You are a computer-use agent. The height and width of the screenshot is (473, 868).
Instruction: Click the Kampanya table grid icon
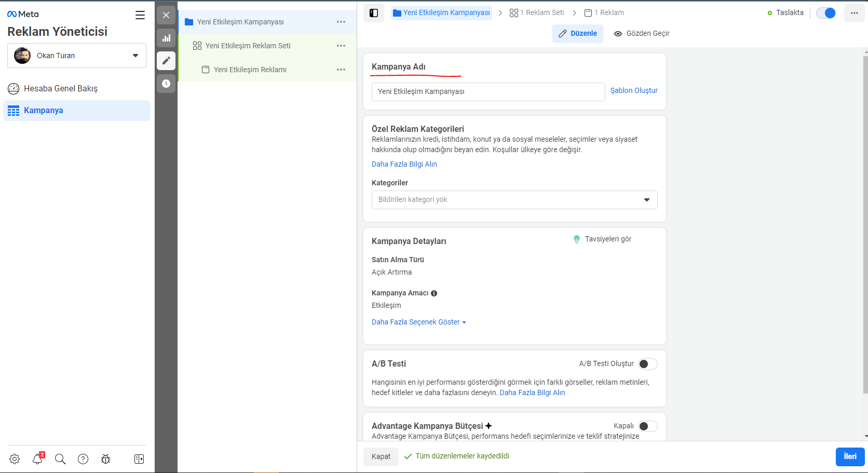[13, 111]
